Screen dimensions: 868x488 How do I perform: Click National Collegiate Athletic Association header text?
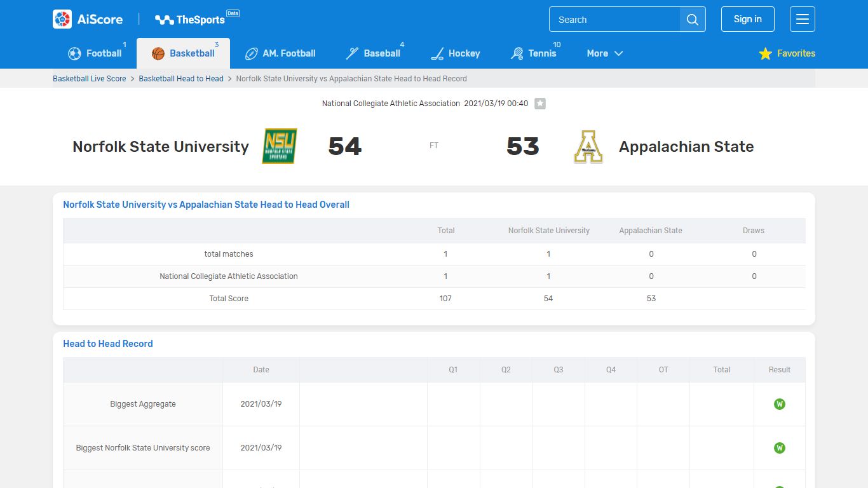point(391,104)
